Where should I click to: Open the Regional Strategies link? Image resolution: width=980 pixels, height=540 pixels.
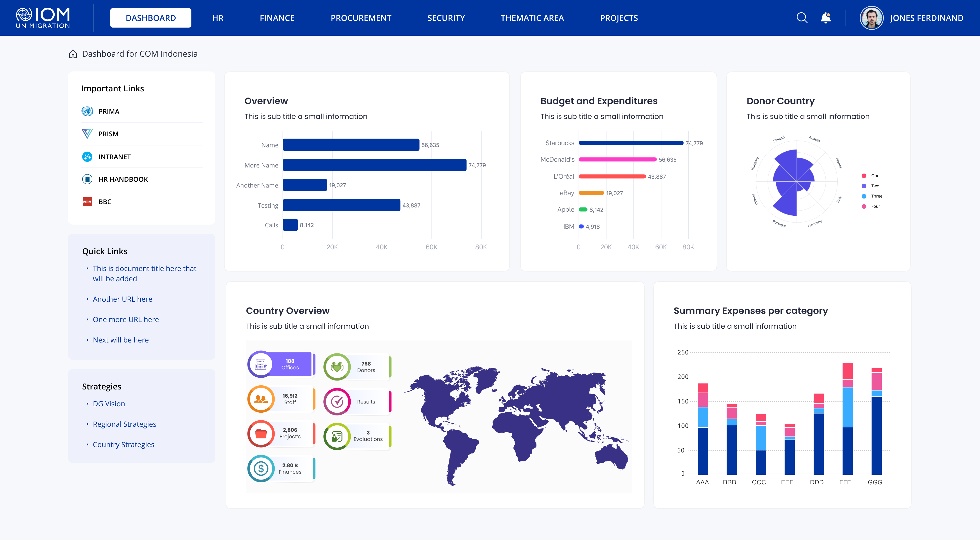[x=124, y=424]
